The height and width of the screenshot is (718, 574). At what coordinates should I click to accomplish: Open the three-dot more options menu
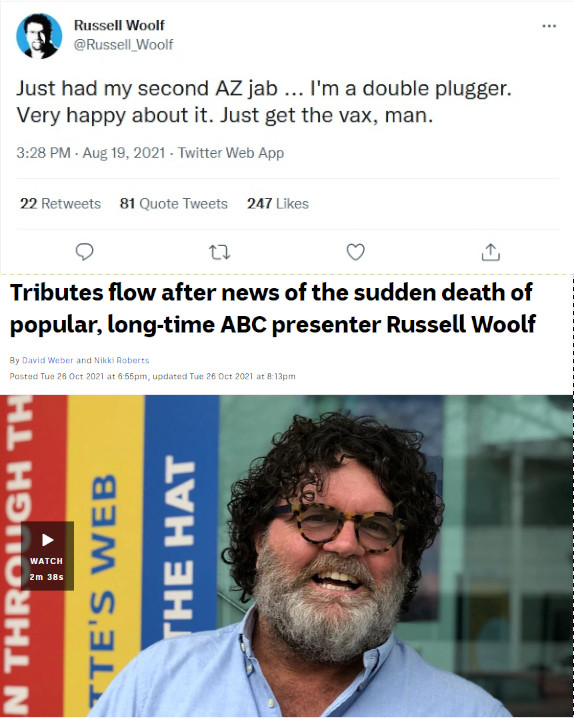pyautogui.click(x=549, y=26)
